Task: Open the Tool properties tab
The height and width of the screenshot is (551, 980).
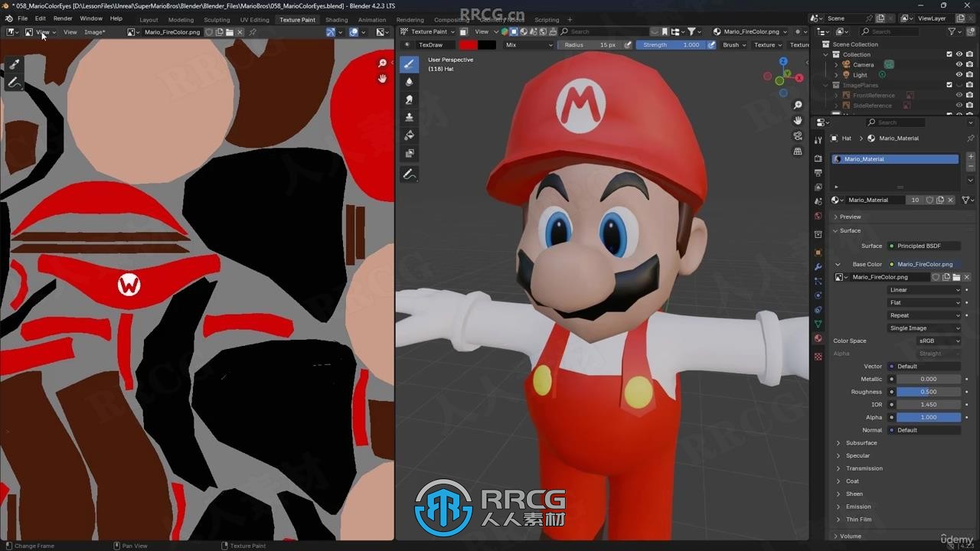Action: tap(818, 139)
